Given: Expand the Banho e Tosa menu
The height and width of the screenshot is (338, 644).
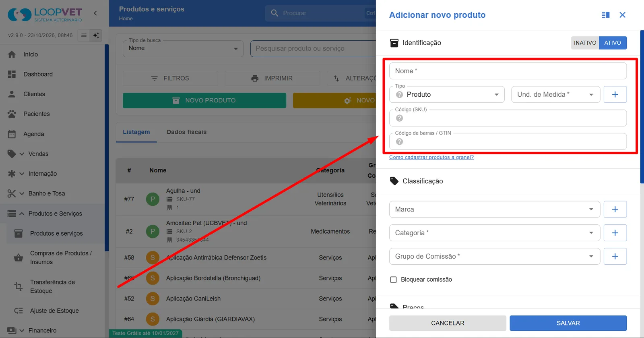Looking at the screenshot, I should (x=47, y=193).
